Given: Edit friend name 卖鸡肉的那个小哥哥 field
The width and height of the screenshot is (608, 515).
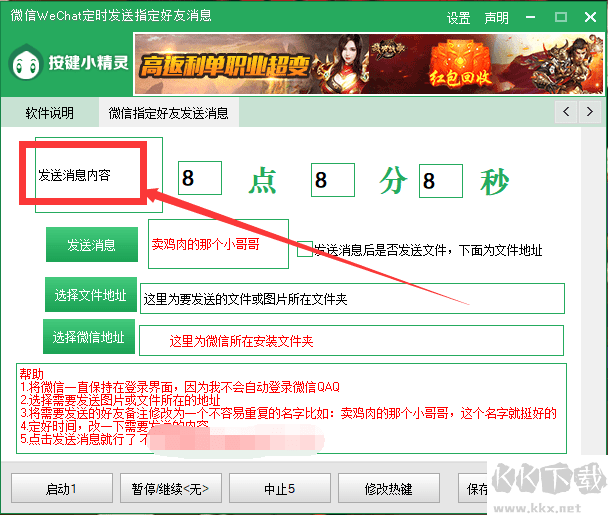Looking at the screenshot, I should point(218,244).
